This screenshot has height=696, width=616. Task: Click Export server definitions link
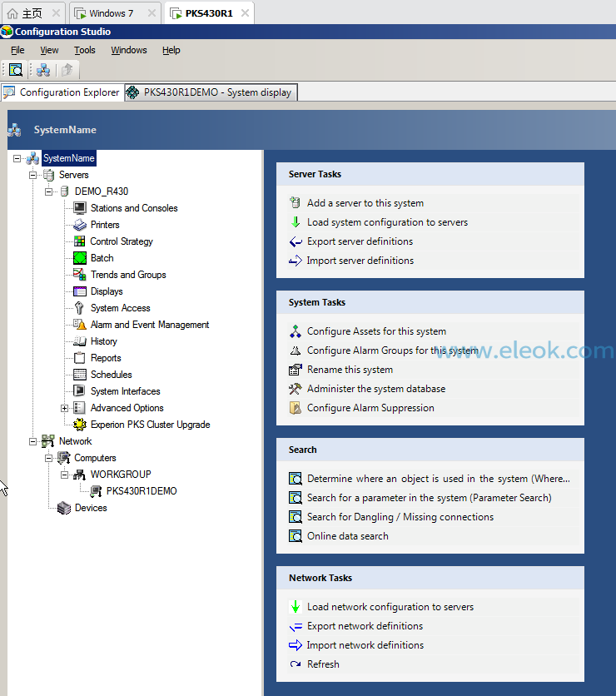360,241
